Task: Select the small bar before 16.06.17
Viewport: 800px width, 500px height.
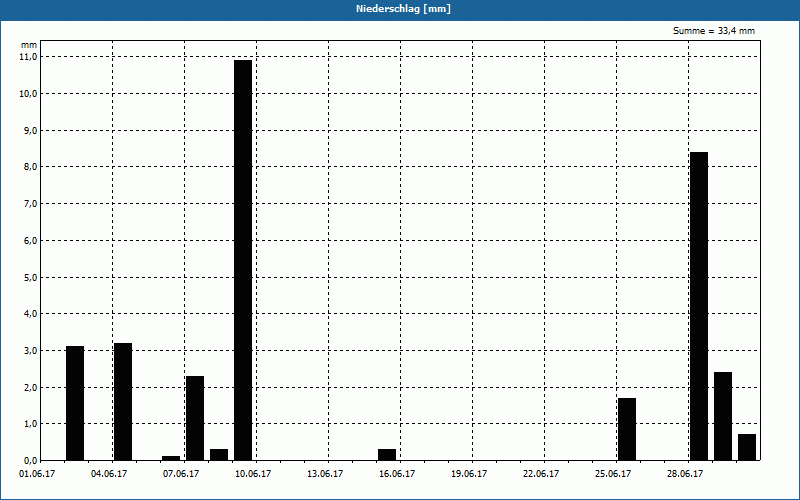Action: (387, 455)
